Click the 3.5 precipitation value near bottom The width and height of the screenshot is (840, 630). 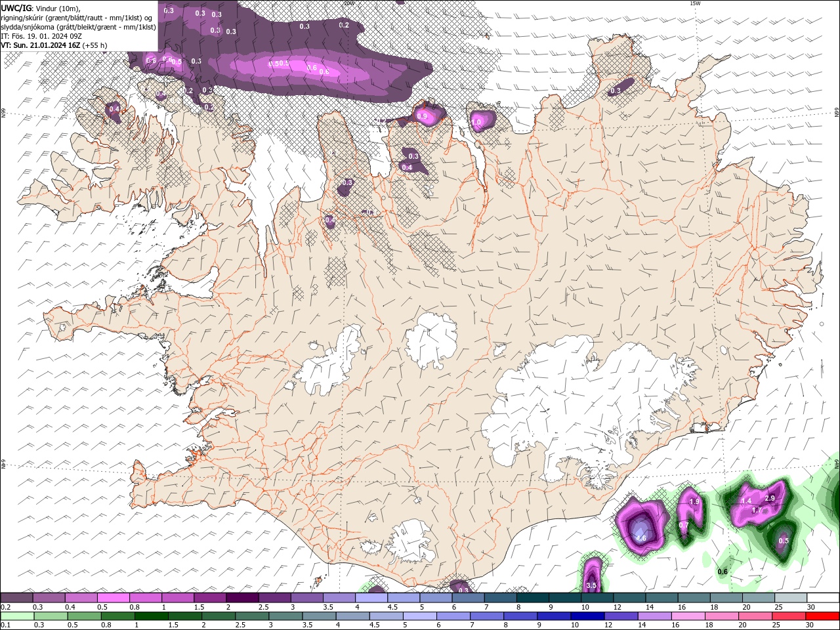(591, 585)
